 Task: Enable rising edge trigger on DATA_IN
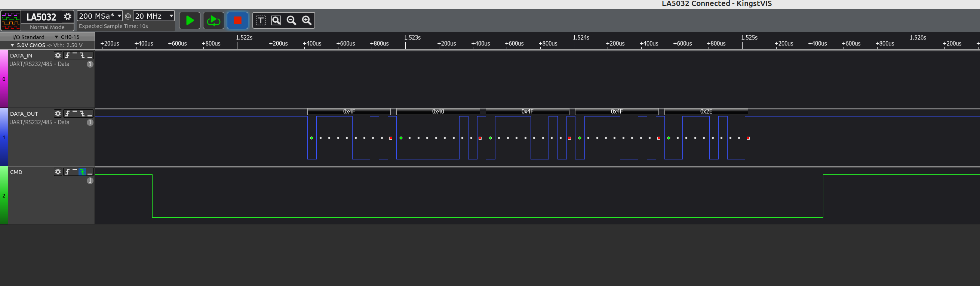[x=67, y=56]
